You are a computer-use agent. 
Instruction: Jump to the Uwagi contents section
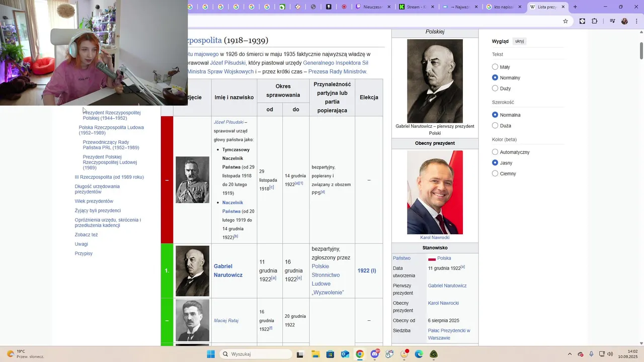[82, 244]
